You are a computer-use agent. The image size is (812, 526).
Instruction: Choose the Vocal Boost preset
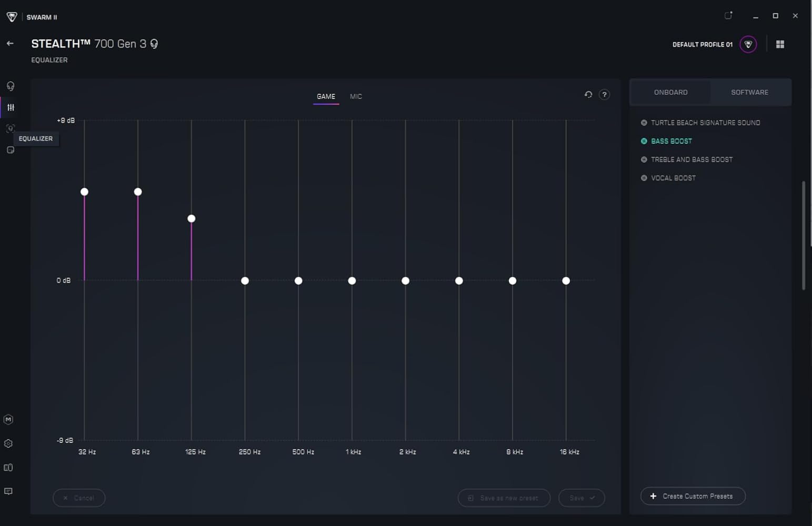coord(673,178)
